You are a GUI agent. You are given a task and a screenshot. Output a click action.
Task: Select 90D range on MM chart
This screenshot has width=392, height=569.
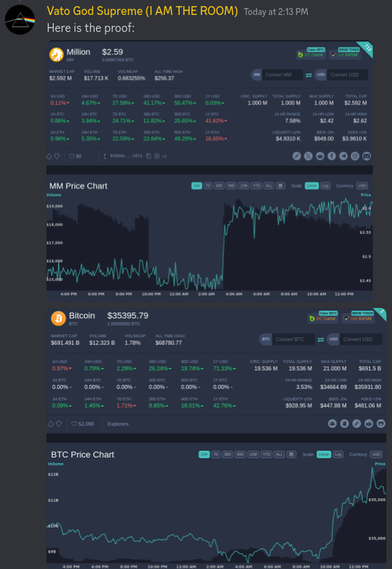(x=231, y=186)
